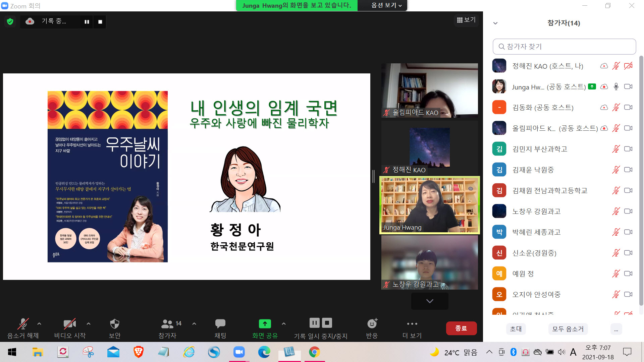
Task: Click mute icon for 김동화 row
Action: 616,107
